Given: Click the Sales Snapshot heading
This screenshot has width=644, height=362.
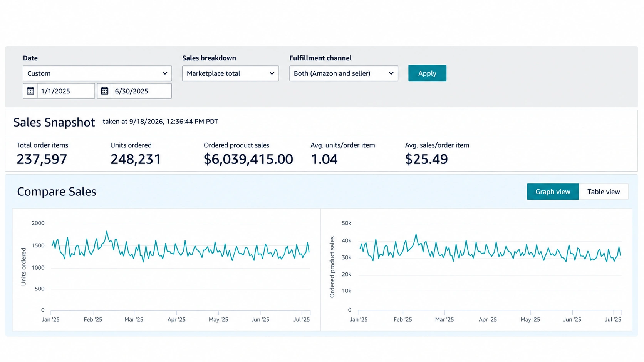Looking at the screenshot, I should click(x=54, y=122).
